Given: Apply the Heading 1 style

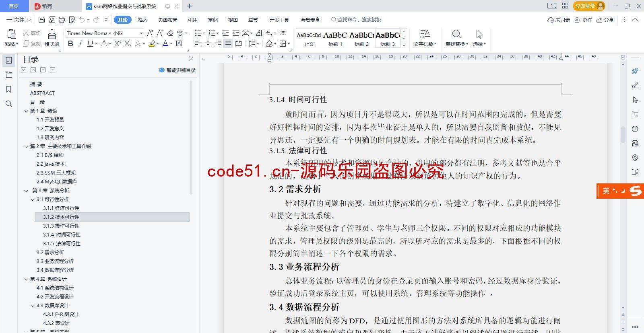Looking at the screenshot, I should [335, 39].
